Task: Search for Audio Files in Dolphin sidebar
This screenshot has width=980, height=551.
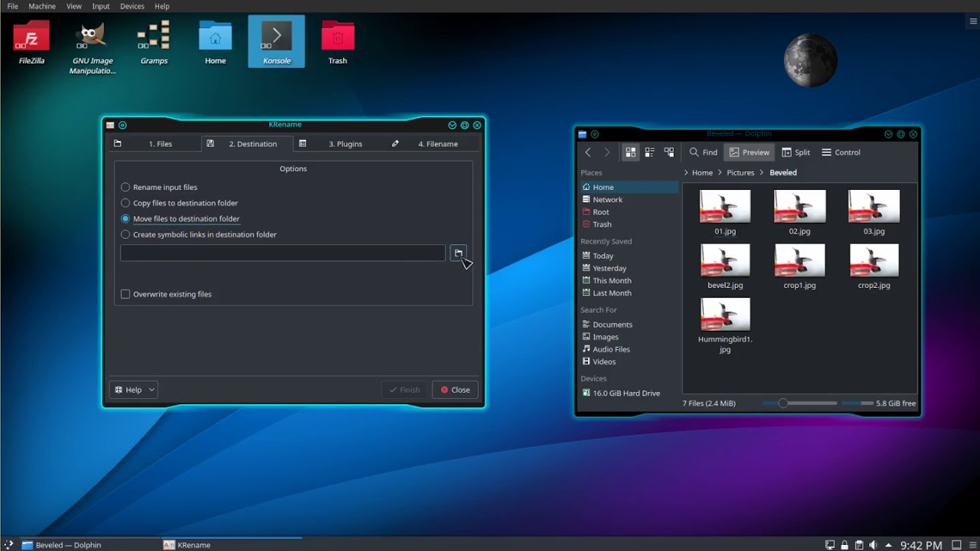Action: [629, 349]
